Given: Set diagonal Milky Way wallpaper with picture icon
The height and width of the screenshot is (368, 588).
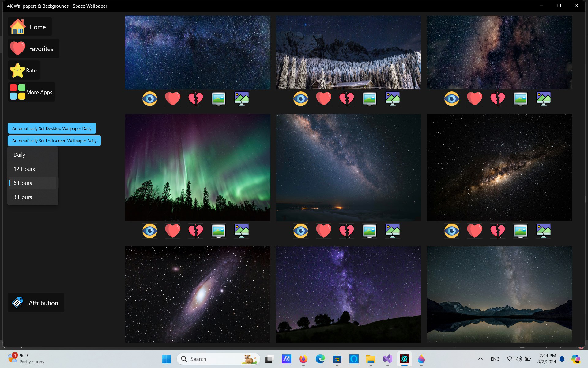Looking at the screenshot, I should tap(370, 231).
